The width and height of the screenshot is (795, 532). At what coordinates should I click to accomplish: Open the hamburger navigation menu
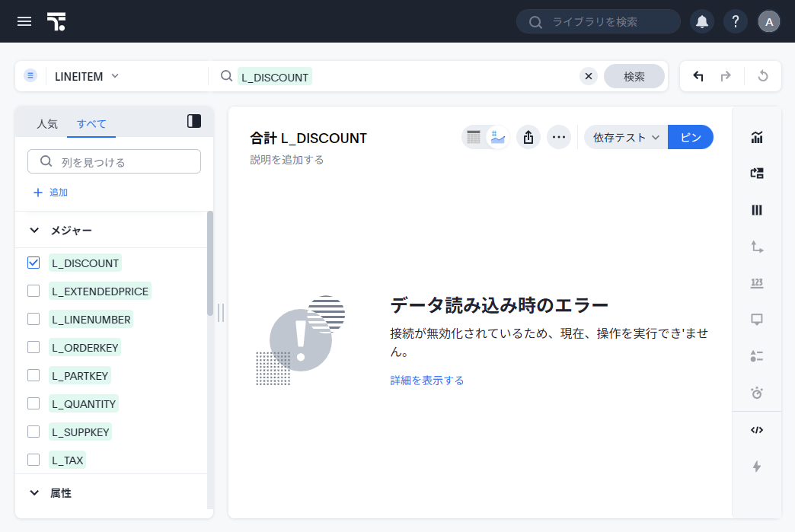coord(24,21)
